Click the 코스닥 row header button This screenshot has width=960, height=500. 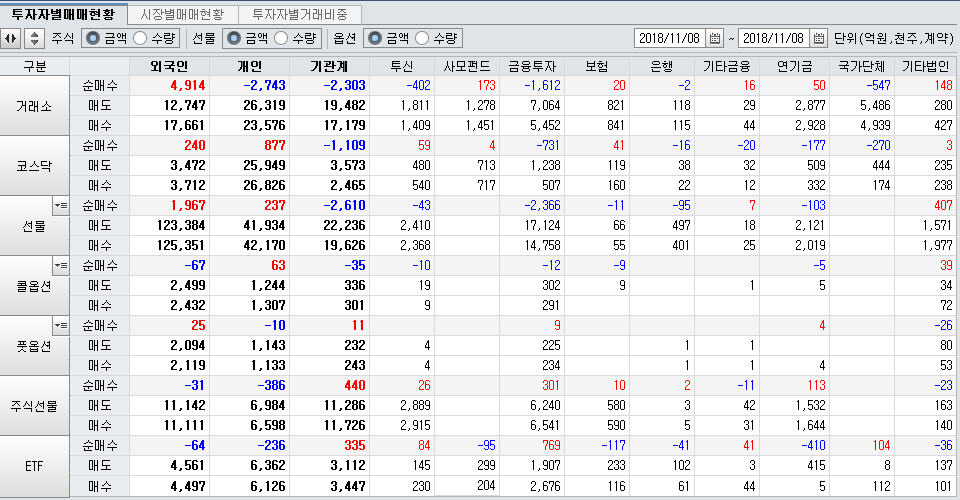coord(35,165)
